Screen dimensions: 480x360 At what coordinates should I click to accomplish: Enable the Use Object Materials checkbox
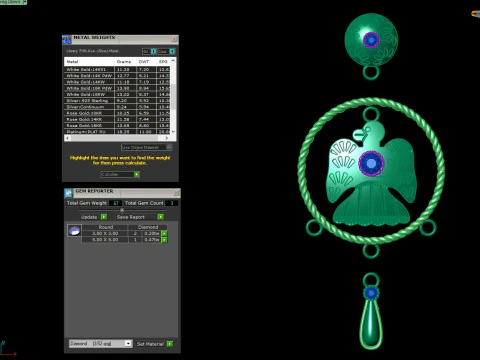[x=169, y=147]
